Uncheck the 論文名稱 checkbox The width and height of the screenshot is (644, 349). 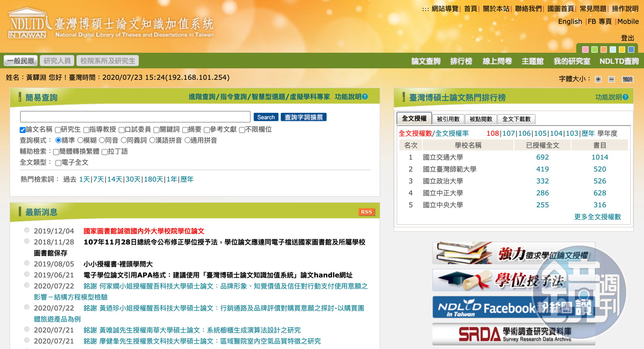coord(23,130)
